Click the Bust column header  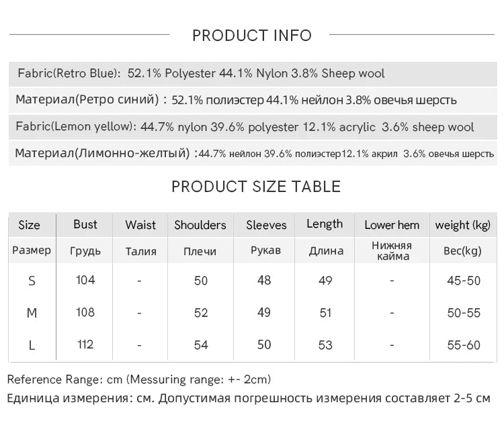click(x=85, y=224)
